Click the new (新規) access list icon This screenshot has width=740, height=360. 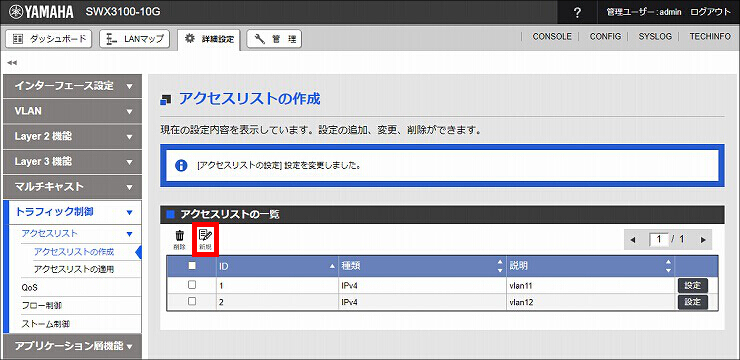[x=205, y=240]
